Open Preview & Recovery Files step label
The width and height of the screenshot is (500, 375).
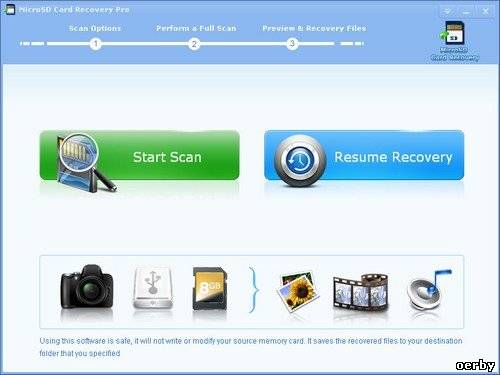point(314,28)
